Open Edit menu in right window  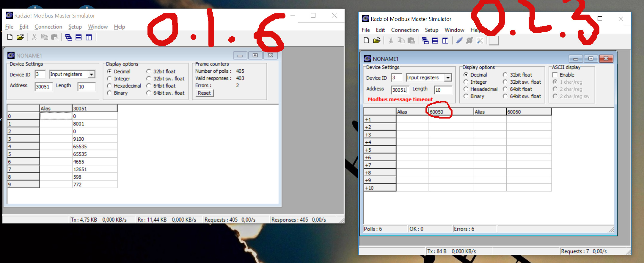click(x=380, y=30)
